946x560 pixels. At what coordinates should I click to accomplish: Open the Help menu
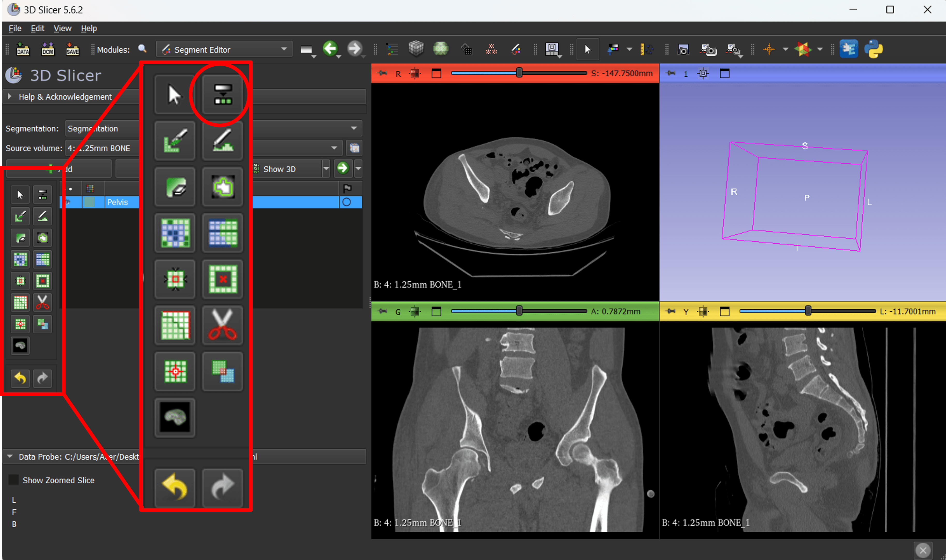click(89, 28)
